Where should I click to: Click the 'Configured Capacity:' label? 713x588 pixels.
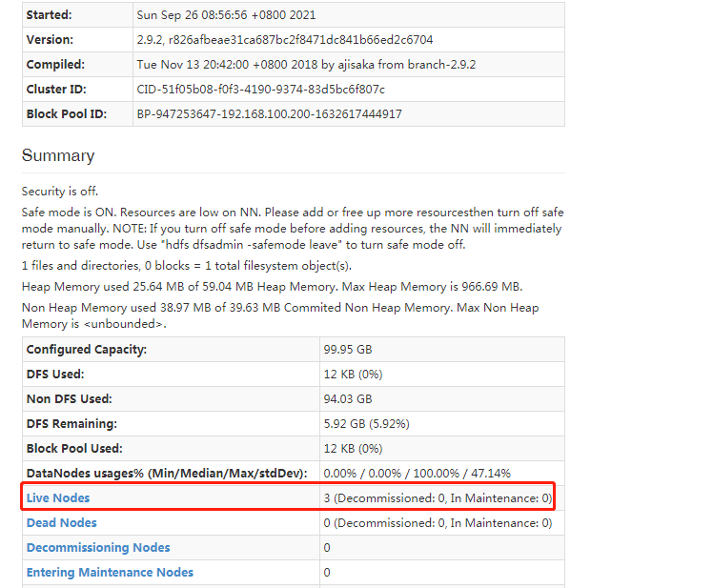pyautogui.click(x=87, y=349)
